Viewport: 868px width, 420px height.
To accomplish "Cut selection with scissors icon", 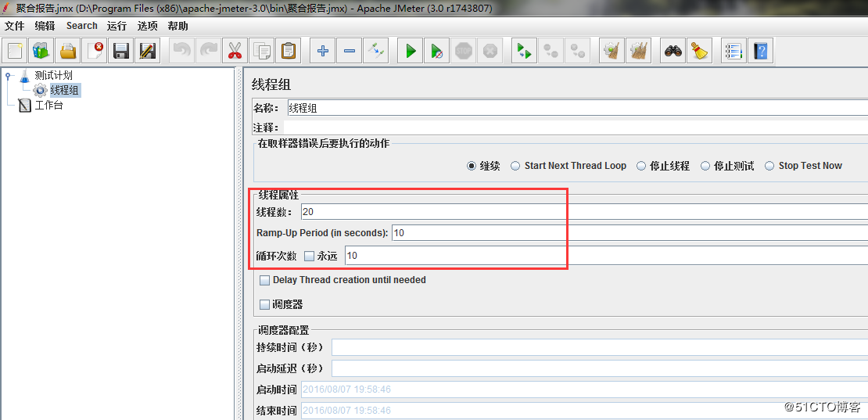I will coord(234,52).
